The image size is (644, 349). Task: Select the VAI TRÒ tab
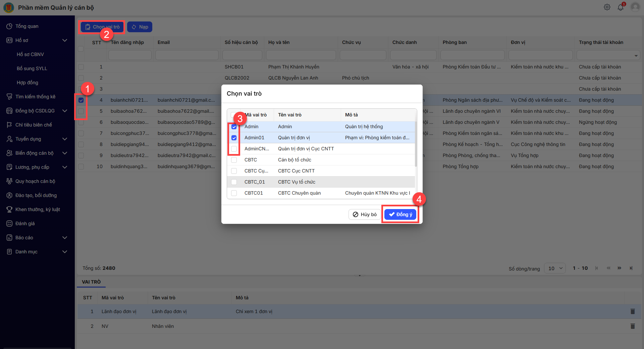coord(91,282)
